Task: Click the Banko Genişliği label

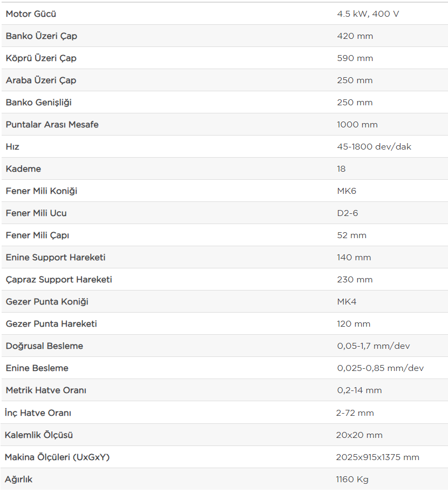Action: click(x=39, y=103)
